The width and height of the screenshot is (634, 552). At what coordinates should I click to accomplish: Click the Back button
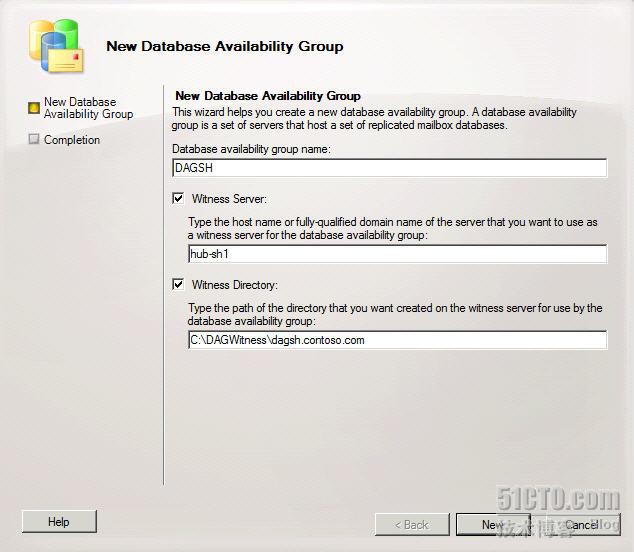click(412, 525)
